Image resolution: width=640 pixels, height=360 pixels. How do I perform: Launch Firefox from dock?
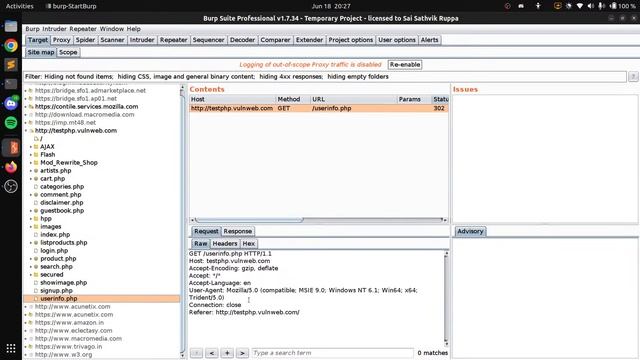[x=11, y=167]
